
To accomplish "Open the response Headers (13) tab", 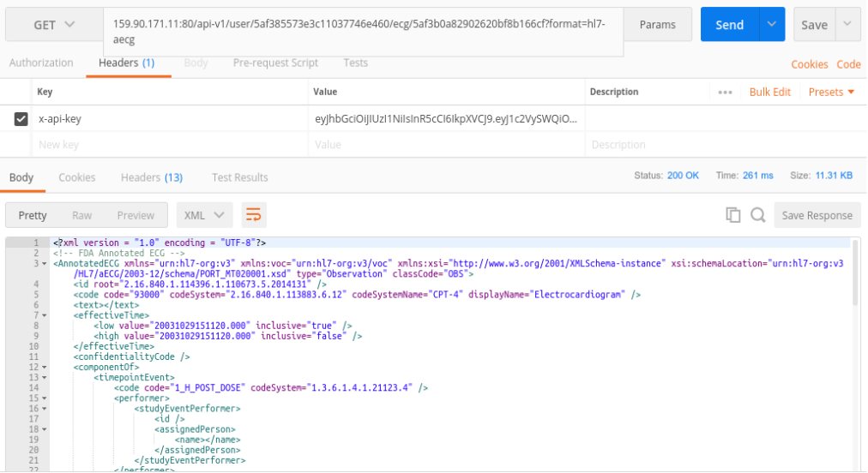I will (x=152, y=177).
